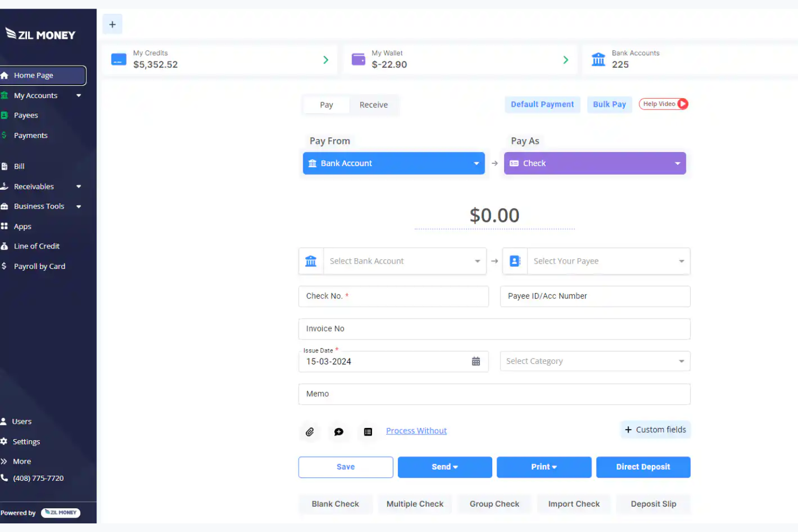Click the Payee ID/Acc Number field

click(595, 296)
